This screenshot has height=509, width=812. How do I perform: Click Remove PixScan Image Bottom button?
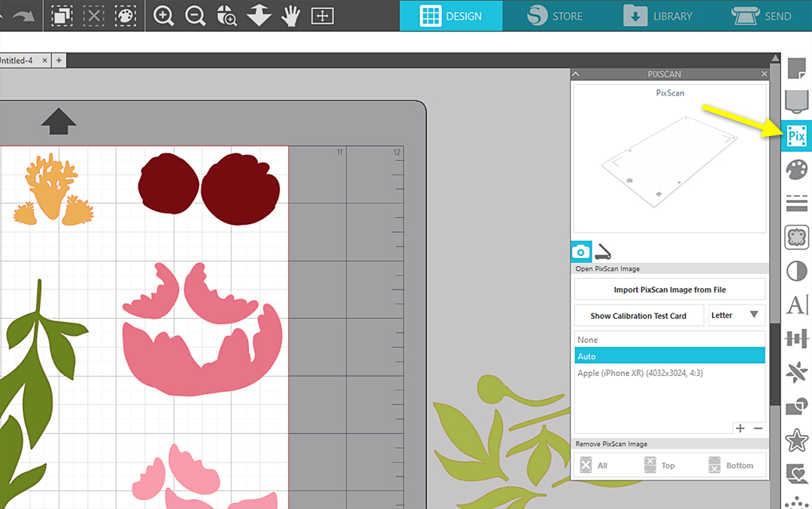(x=730, y=465)
